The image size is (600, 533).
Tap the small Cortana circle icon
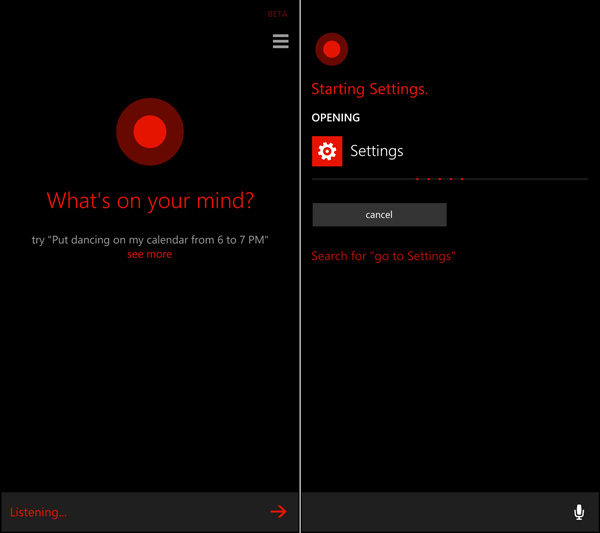(x=331, y=49)
